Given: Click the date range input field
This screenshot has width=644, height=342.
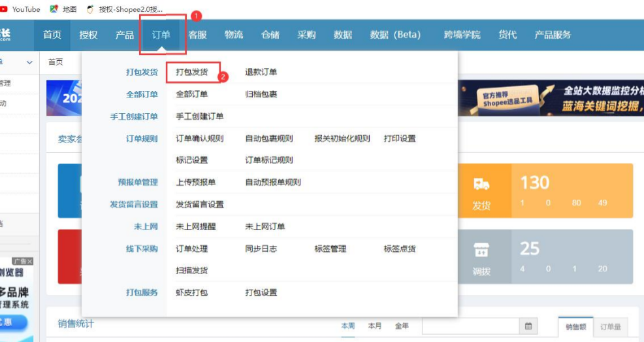Looking at the screenshot, I should [x=470, y=326].
